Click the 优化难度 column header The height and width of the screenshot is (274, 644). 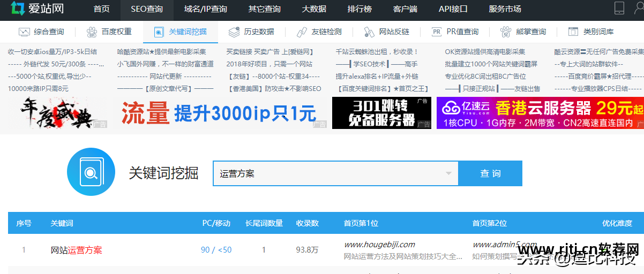(617, 223)
